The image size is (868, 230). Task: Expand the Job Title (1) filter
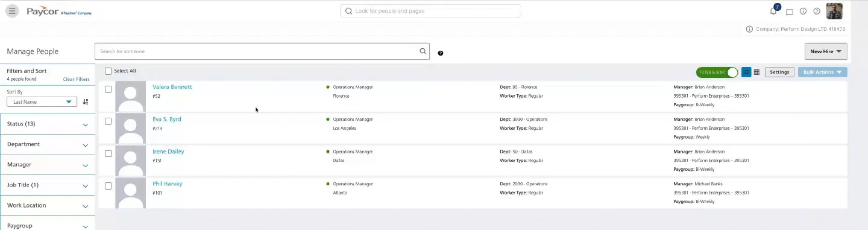tap(48, 185)
